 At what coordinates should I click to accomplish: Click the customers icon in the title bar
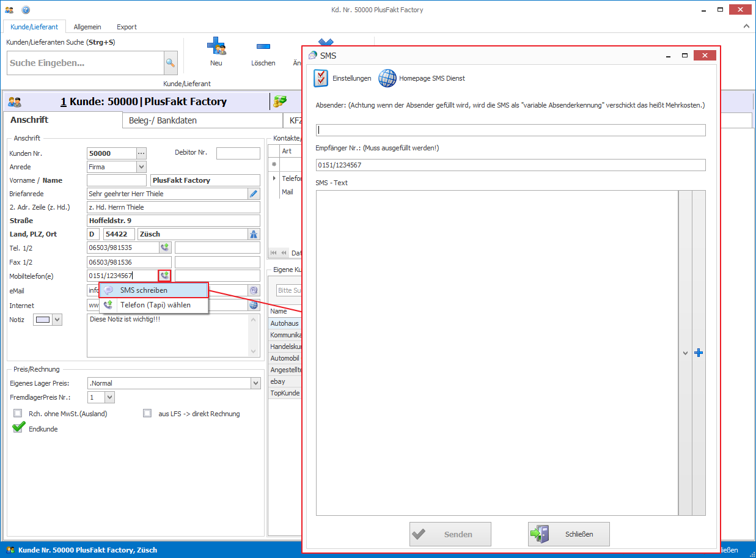9,10
